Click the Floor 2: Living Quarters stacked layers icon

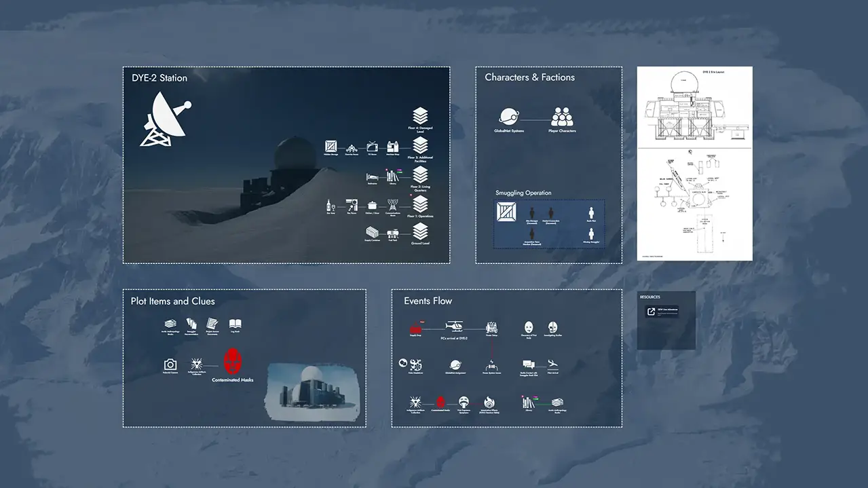[420, 175]
